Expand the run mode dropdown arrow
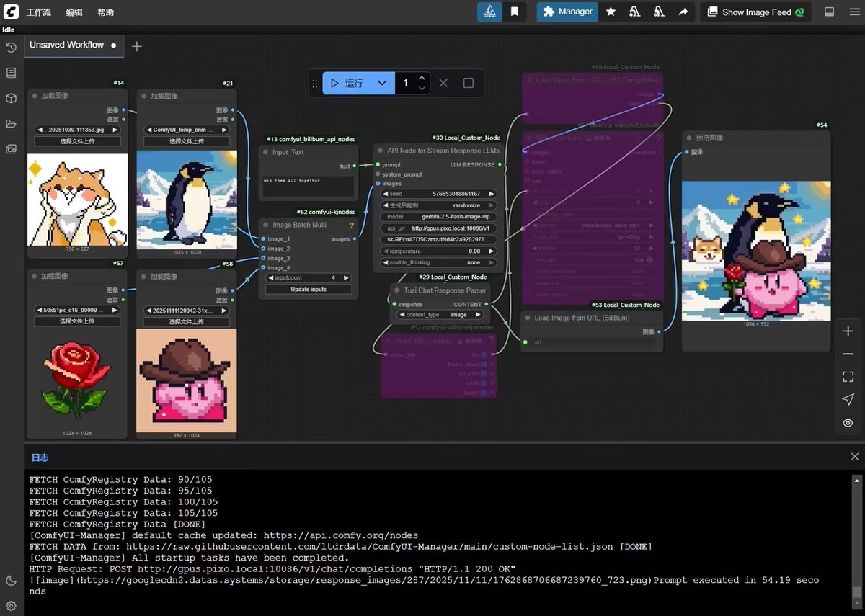865x616 pixels. pos(382,83)
